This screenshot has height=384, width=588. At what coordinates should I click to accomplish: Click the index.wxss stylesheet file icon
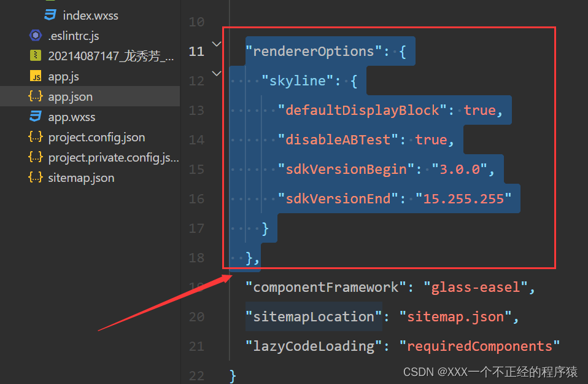pyautogui.click(x=49, y=15)
